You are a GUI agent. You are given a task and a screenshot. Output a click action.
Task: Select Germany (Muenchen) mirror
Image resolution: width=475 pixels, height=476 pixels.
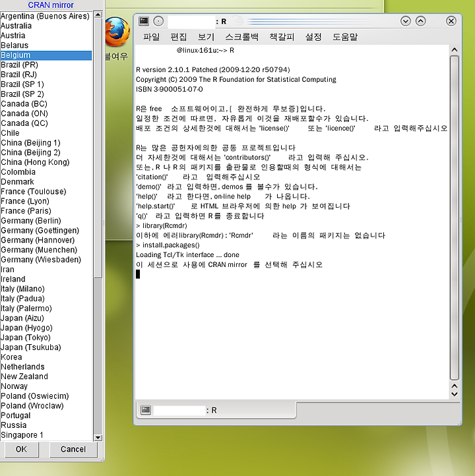46,250
